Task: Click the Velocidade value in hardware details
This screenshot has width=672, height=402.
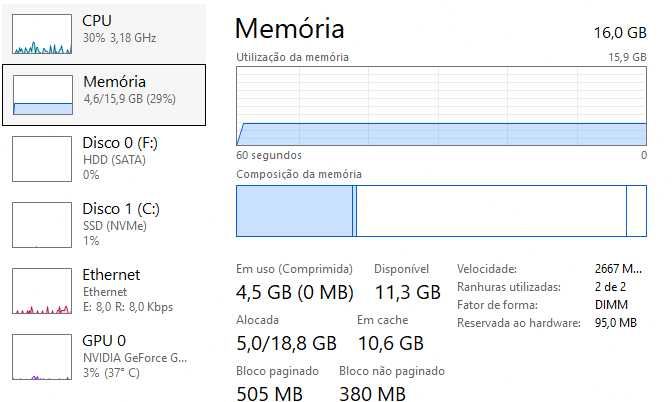Action: click(x=619, y=269)
